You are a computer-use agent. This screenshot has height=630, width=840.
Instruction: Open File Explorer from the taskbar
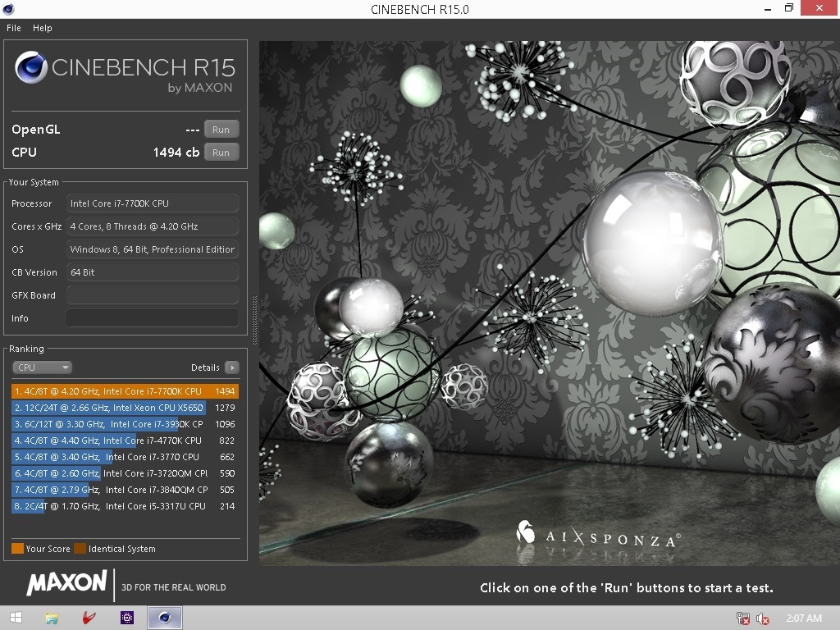click(52, 619)
